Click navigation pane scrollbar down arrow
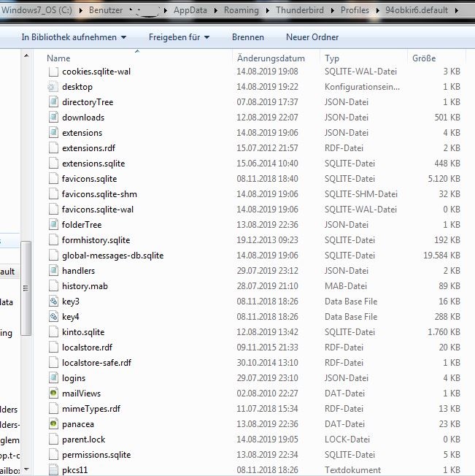 pyautogui.click(x=26, y=469)
